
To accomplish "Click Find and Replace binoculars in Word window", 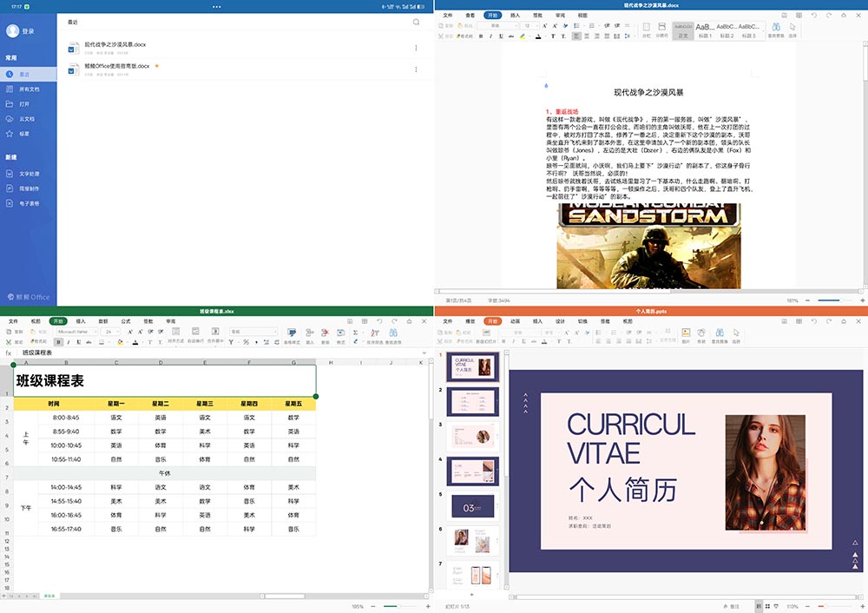I will point(776,27).
